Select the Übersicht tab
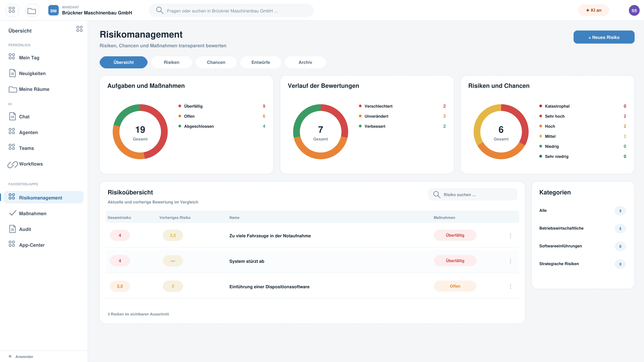Screen dimensions: 644x362 (123, 62)
